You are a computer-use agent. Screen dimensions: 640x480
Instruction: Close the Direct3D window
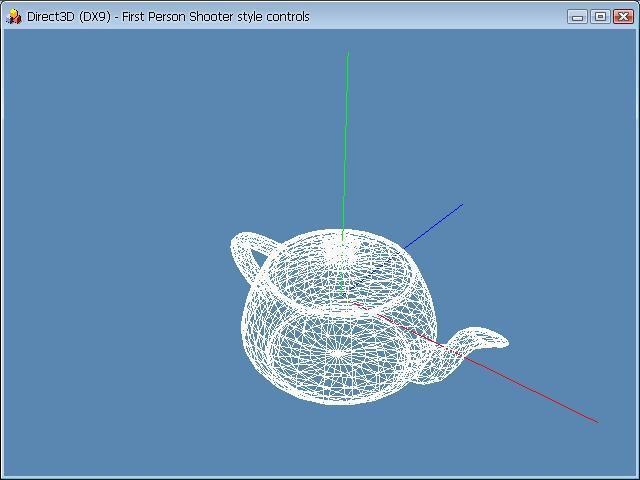(x=624, y=17)
